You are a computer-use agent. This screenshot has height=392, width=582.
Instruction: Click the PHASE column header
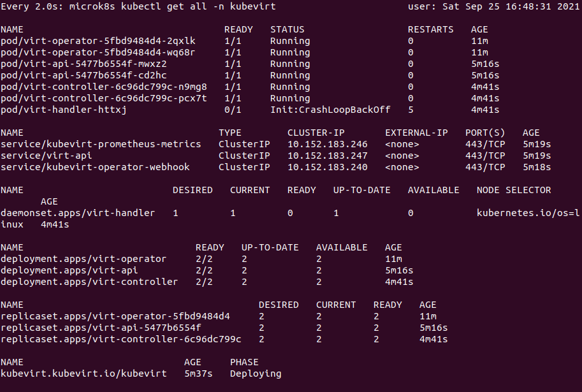click(244, 362)
